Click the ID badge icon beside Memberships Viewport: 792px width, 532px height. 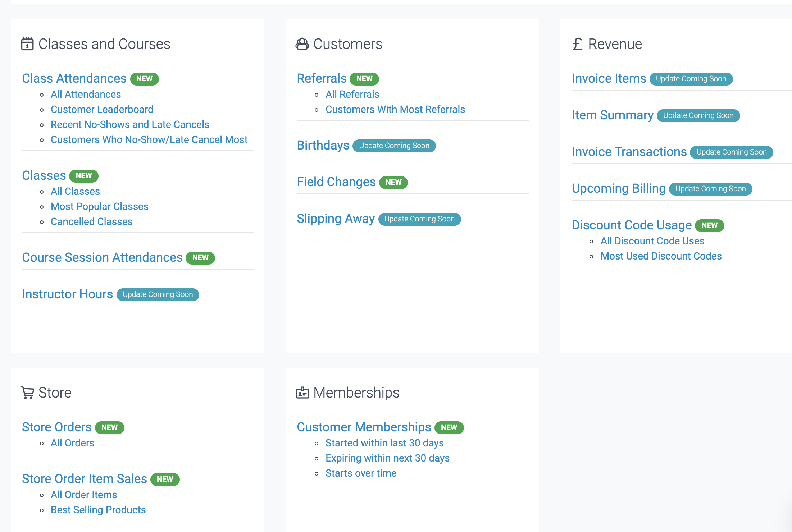click(302, 393)
